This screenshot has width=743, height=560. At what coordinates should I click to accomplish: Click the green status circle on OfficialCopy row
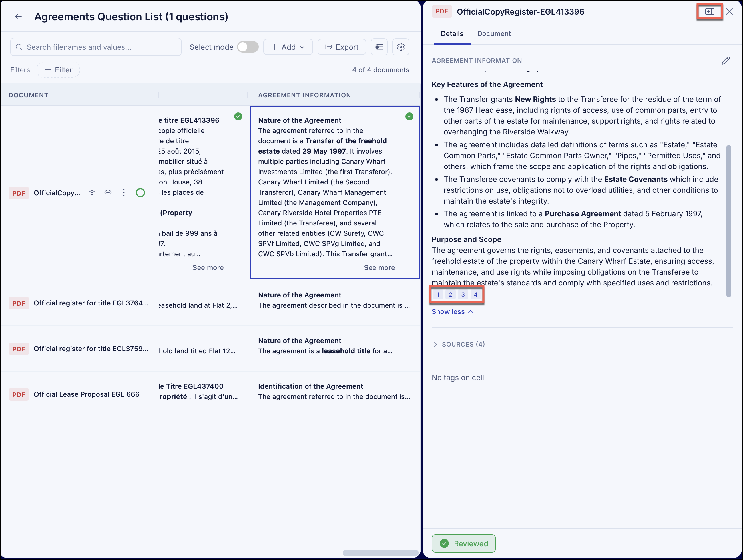(140, 193)
